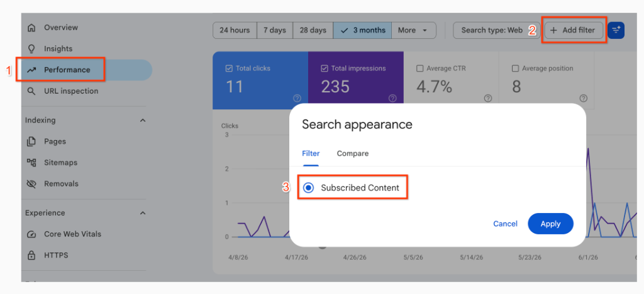Click help icon on Total impressions card
This screenshot has height=294, width=644.
(392, 99)
